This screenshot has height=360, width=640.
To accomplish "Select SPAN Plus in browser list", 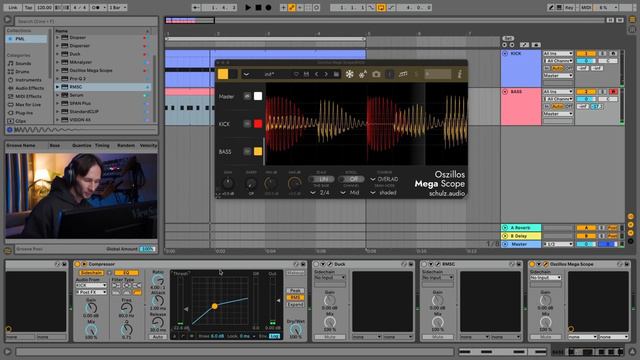I will (80, 103).
